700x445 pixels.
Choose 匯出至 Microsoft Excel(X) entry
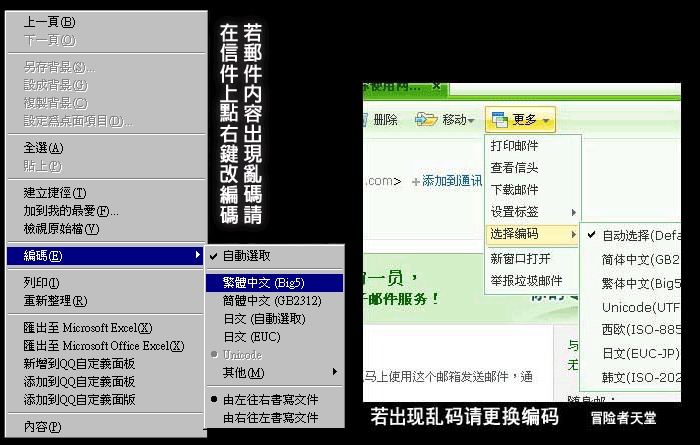[x=88, y=328]
